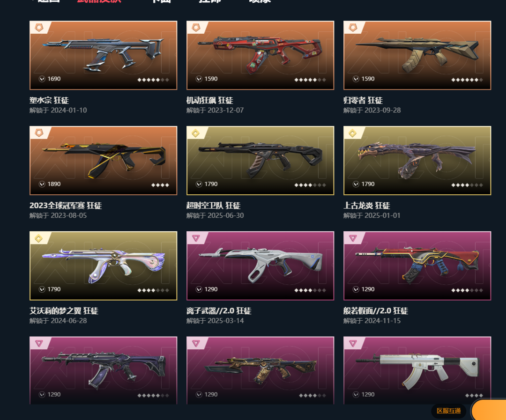The image size is (506, 420).
Task: Select the 上古龙炎 狂徒 dragon skin image
Action: pos(417,160)
